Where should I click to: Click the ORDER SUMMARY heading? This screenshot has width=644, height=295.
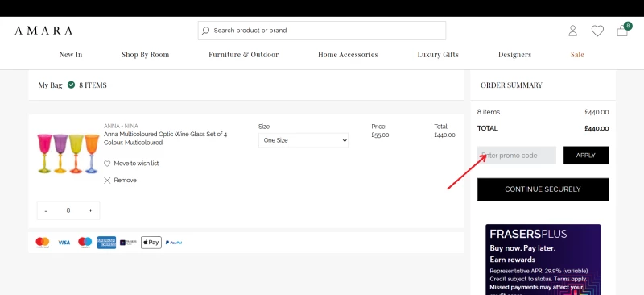[x=511, y=85]
